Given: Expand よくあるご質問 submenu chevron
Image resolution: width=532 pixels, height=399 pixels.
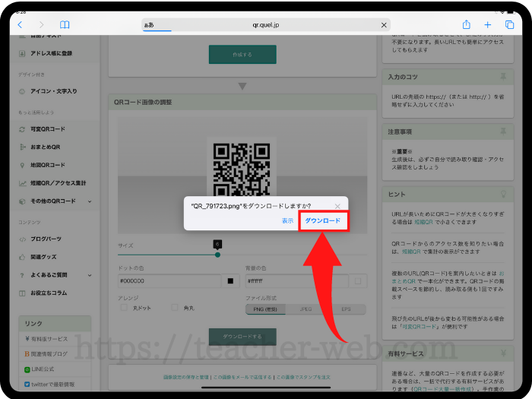Looking at the screenshot, I should click(90, 275).
